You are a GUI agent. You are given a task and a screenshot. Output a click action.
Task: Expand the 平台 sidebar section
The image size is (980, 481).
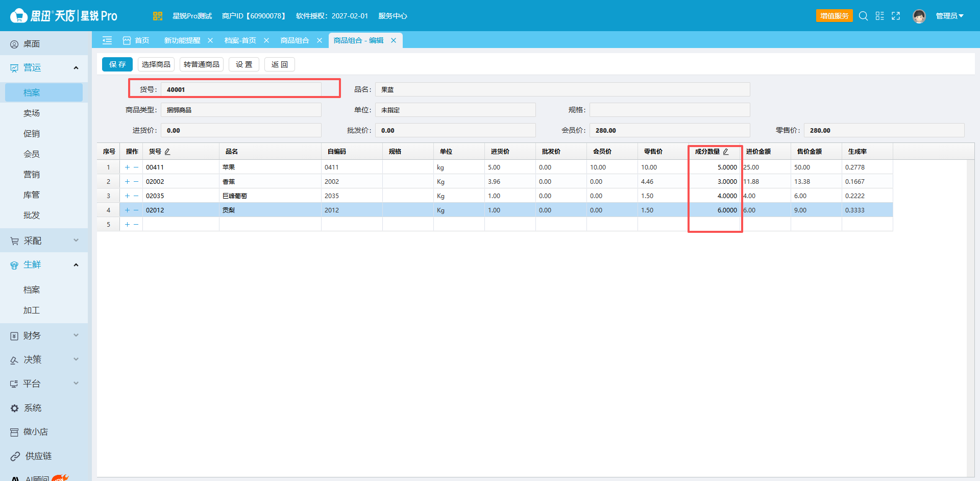click(44, 383)
